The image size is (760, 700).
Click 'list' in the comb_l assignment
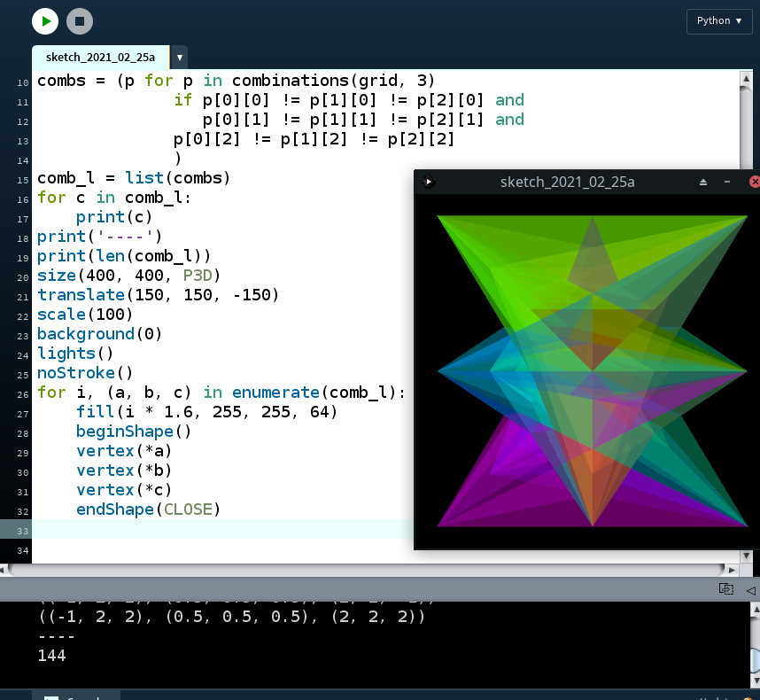pyautogui.click(x=144, y=178)
